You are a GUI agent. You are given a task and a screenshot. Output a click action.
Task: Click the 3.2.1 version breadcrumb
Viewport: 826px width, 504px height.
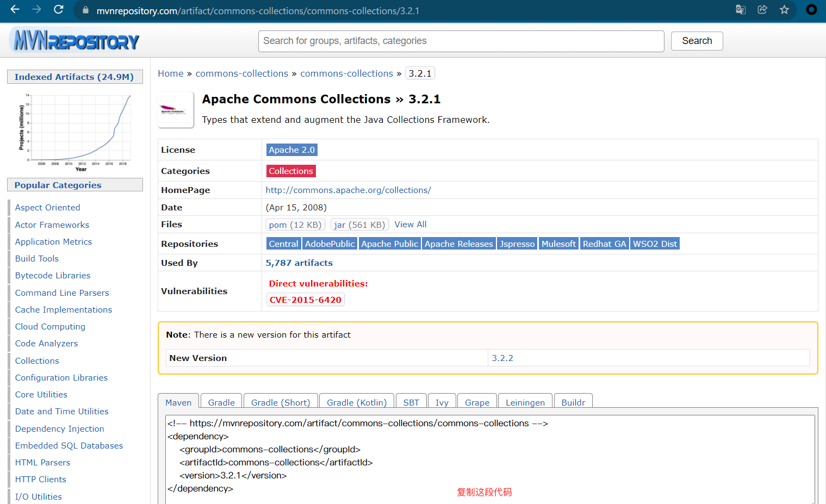coord(420,73)
